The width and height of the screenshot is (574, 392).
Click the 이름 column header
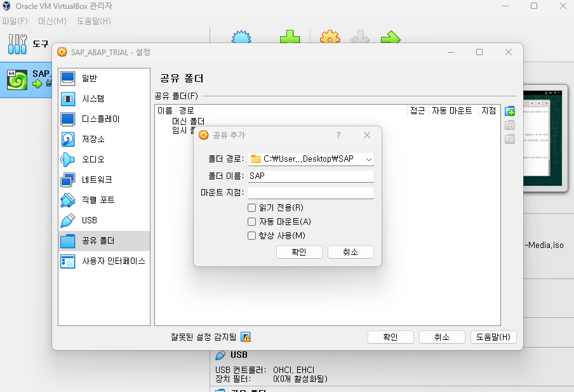coord(165,110)
